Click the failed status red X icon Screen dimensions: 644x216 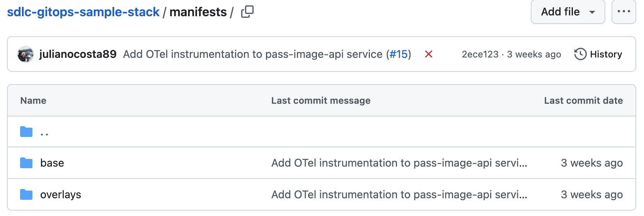pos(428,54)
